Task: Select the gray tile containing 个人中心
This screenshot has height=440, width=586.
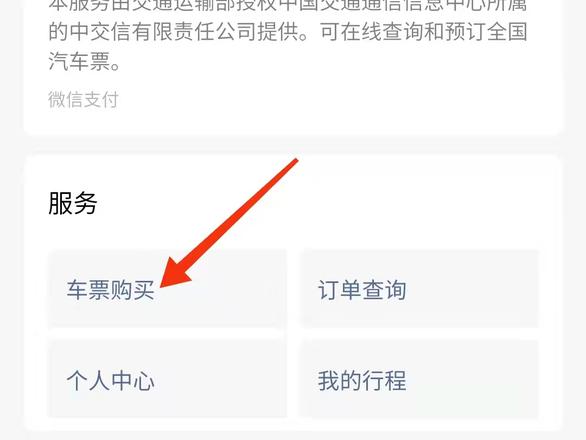Action: (167, 380)
